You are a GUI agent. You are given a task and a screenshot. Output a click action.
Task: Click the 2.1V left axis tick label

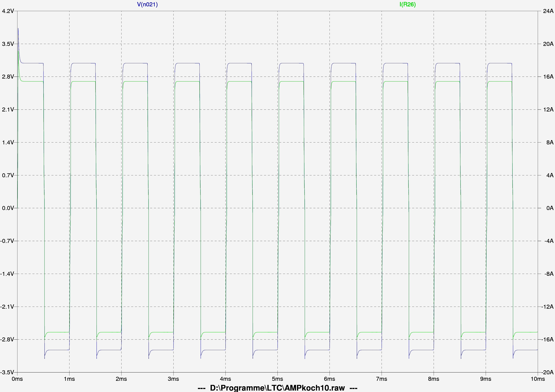[7, 110]
